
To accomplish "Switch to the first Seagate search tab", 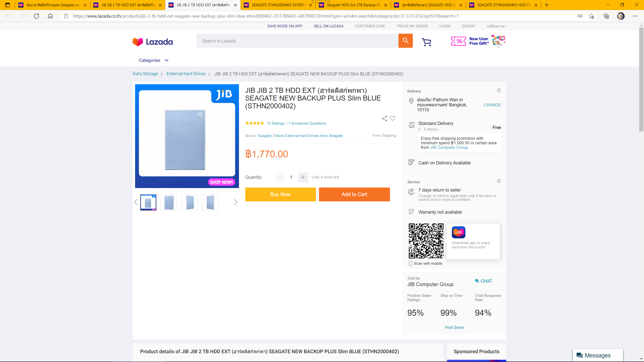I will [52, 5].
